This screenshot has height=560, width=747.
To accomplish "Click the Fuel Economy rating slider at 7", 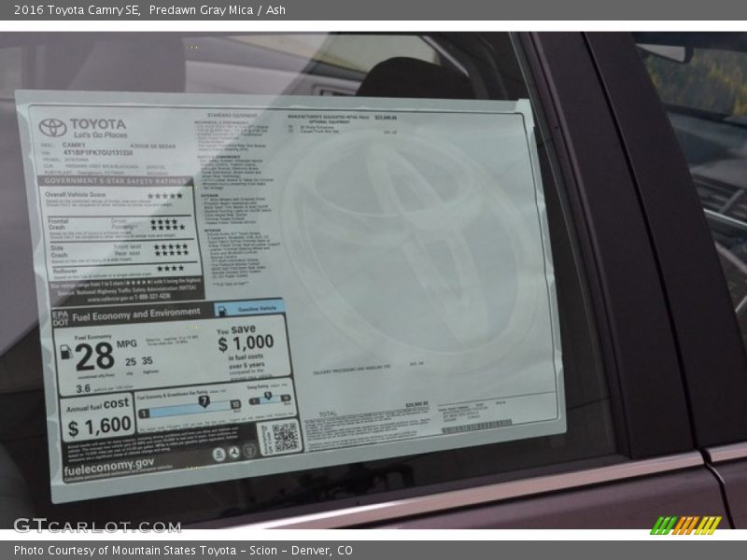I will coord(204,400).
